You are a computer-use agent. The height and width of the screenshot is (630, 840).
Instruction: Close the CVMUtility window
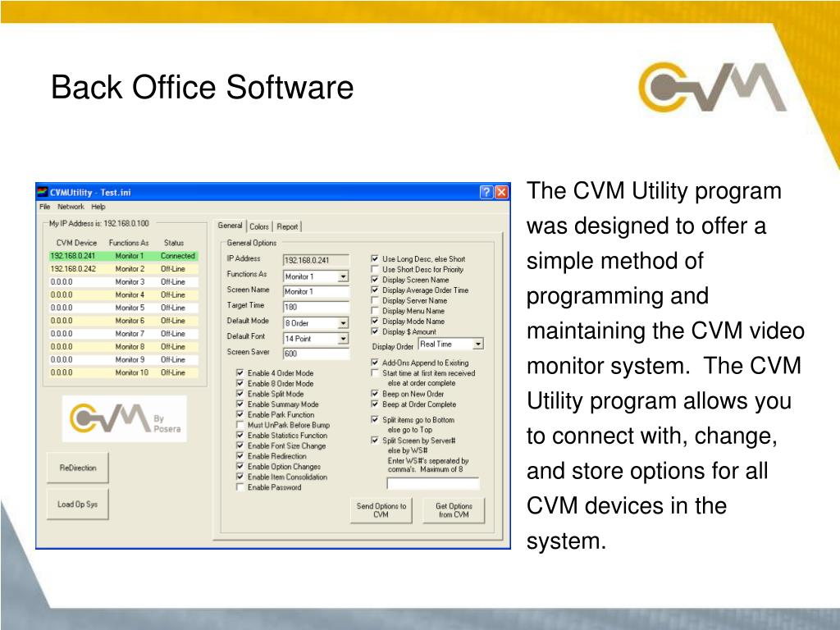[x=501, y=192]
